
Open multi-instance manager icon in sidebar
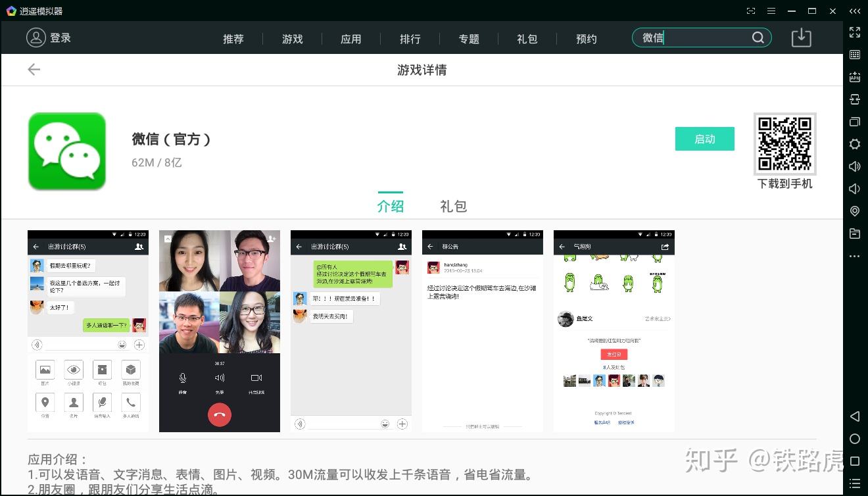[855, 122]
